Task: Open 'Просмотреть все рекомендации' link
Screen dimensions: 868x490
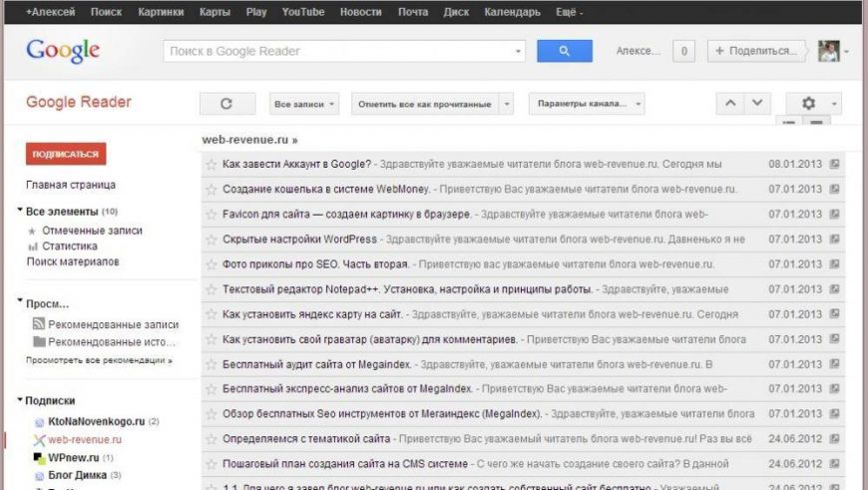Action: pyautogui.click(x=99, y=360)
